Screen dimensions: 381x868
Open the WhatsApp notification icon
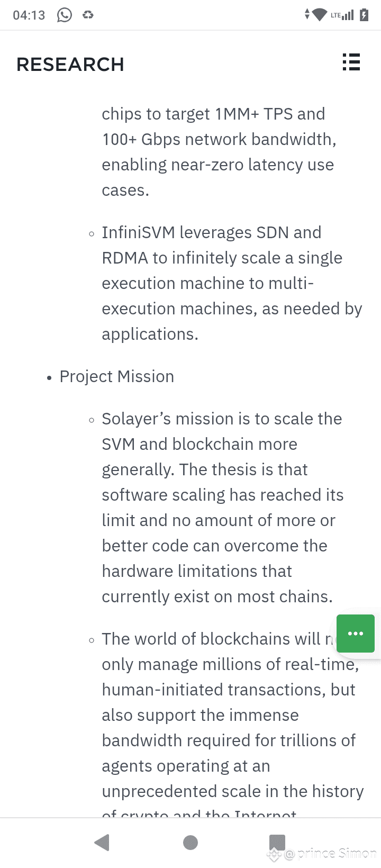tap(65, 15)
